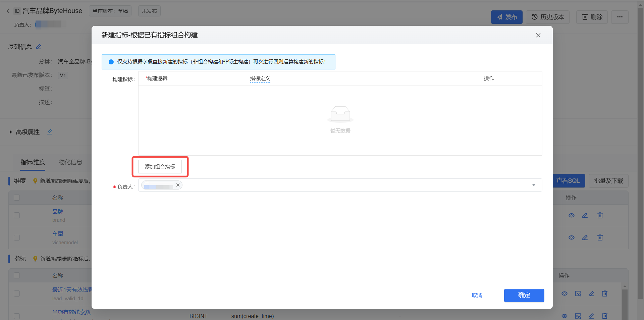Delete the 品牌 dimension row via trash icon

pyautogui.click(x=600, y=216)
